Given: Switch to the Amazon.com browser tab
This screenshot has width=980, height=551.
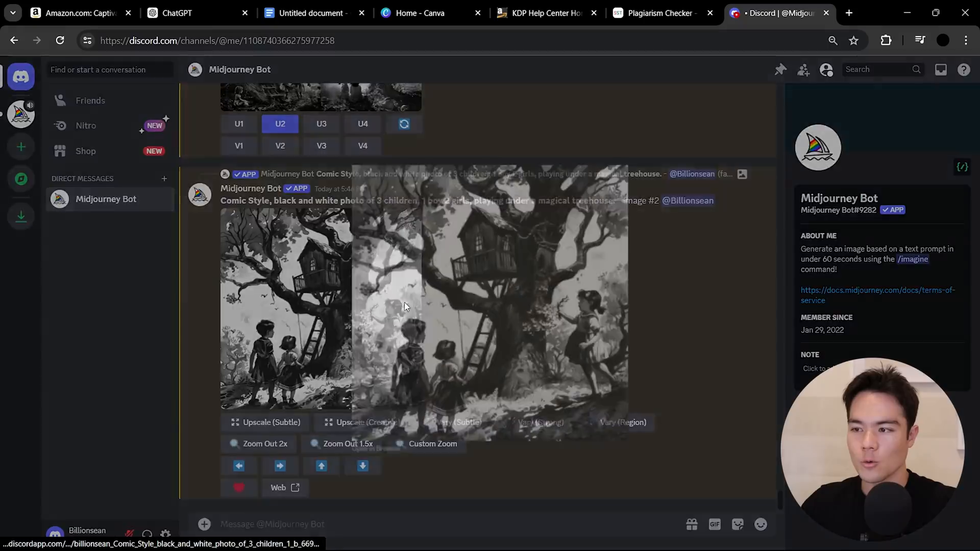Looking at the screenshot, I should click(x=80, y=13).
